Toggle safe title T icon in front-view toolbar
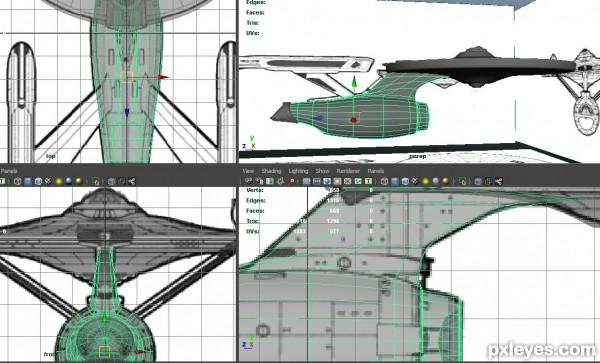Image resolution: width=600 pixels, height=363 pixels. point(2,181)
